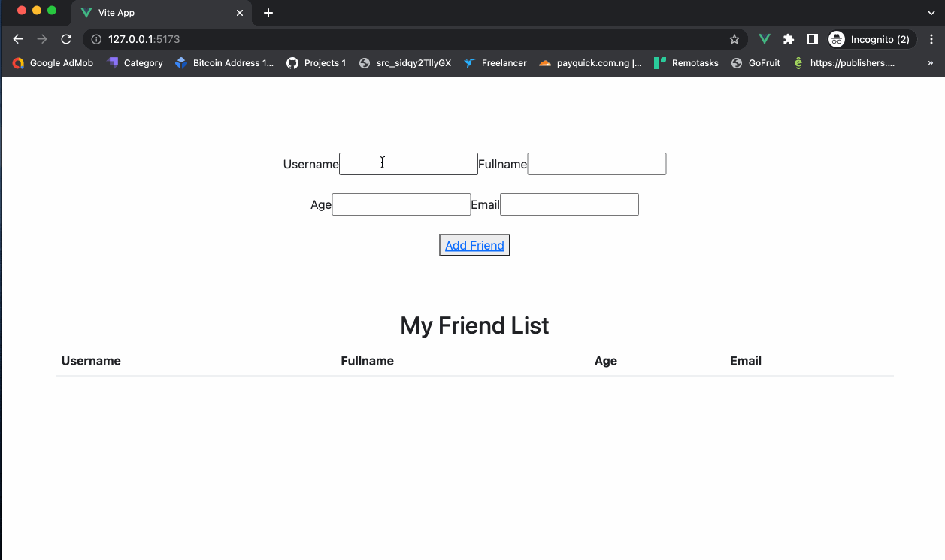Expand the tab search dropdown arrow

pos(931,13)
